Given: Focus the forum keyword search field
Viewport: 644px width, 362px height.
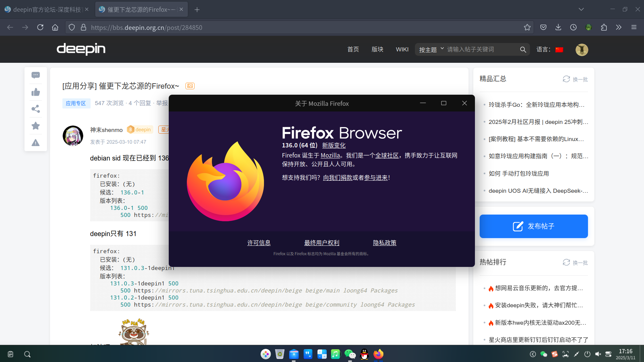Looking at the screenshot, I should 482,50.
